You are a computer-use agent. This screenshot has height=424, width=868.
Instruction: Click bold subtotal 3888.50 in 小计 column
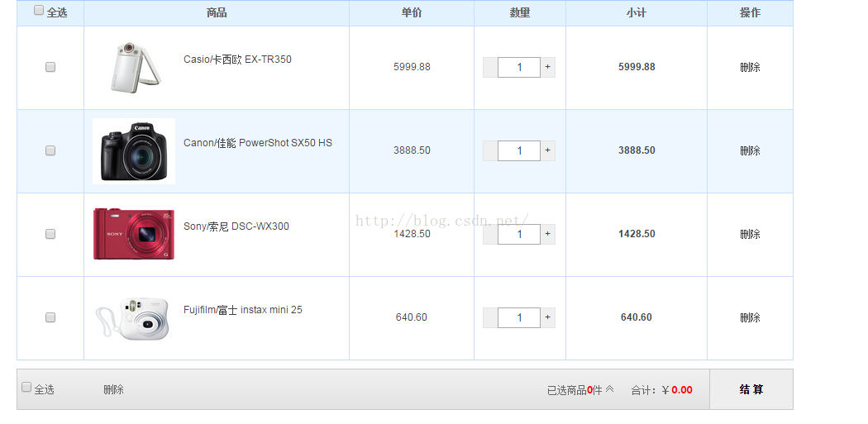[x=637, y=150]
